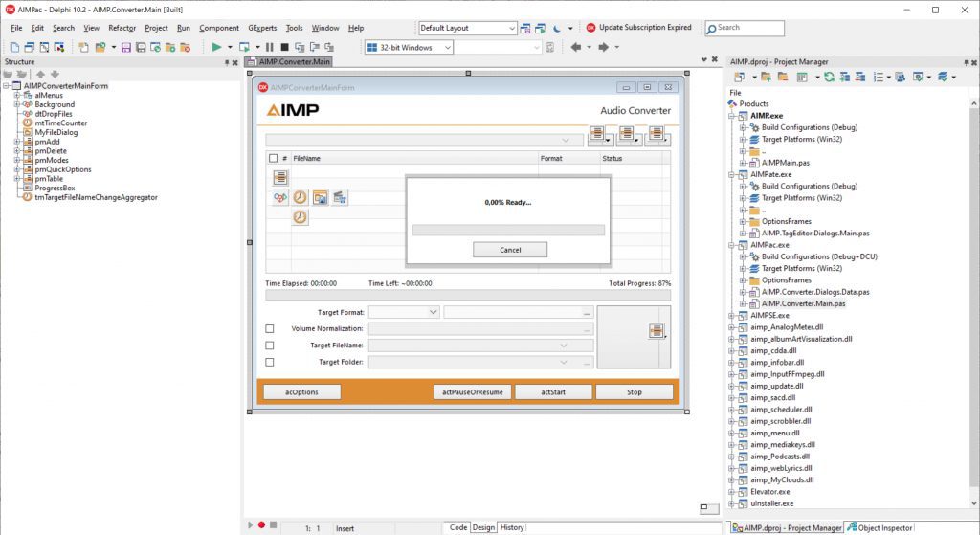This screenshot has height=535, width=980.
Task: Click the Total Progress bar on form
Action: 467,295
